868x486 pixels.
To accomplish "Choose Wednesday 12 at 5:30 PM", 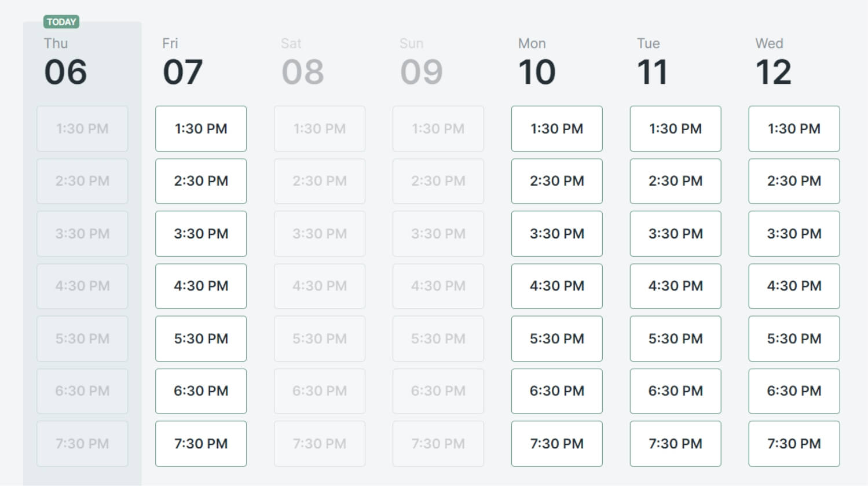I will tap(794, 338).
